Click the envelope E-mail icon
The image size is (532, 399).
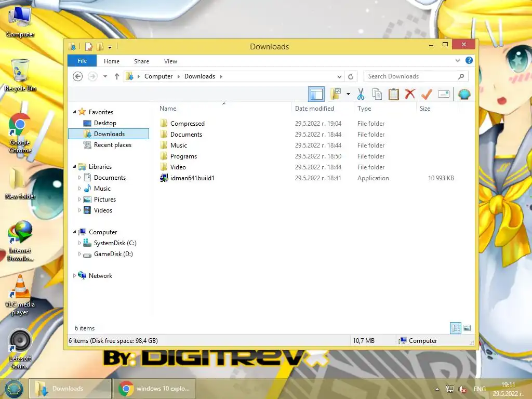(x=444, y=94)
